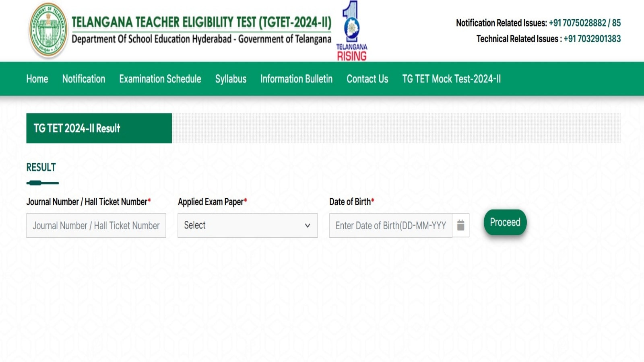
Task: Go to the Home page
Action: click(37, 79)
